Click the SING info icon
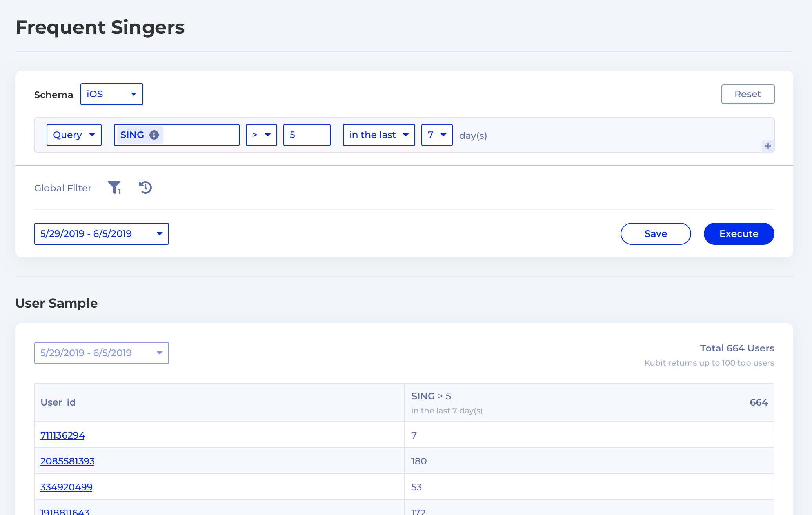 (154, 135)
